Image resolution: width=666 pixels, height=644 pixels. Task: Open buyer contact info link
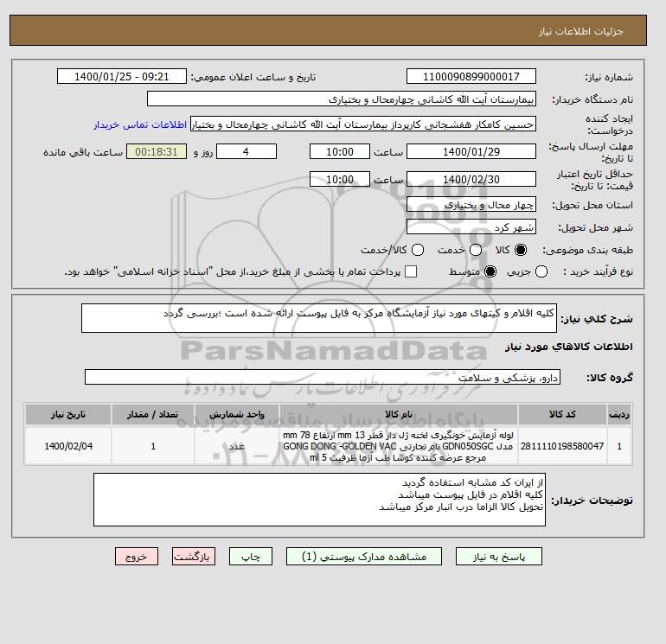click(140, 124)
